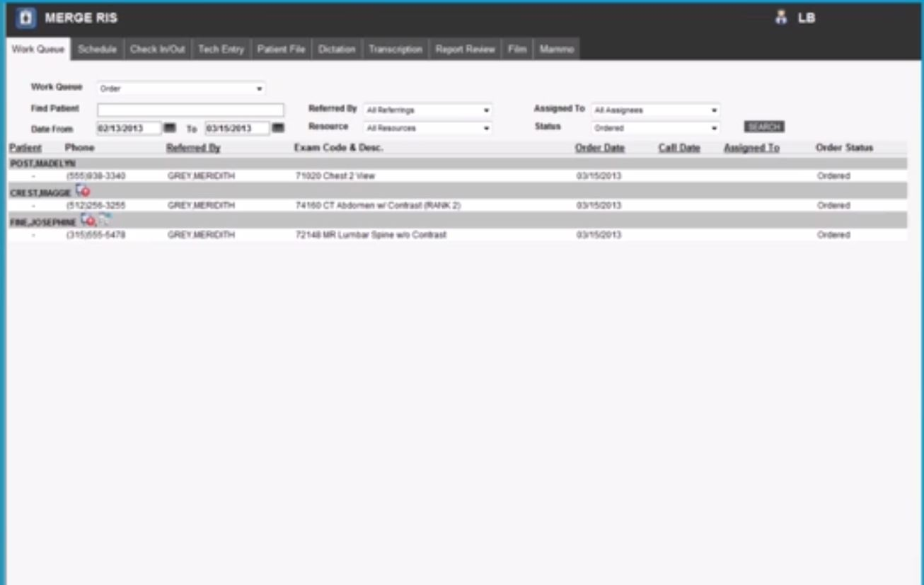This screenshot has width=924, height=585.
Task: Click phone number (555)938-3340
Action: (x=96, y=176)
